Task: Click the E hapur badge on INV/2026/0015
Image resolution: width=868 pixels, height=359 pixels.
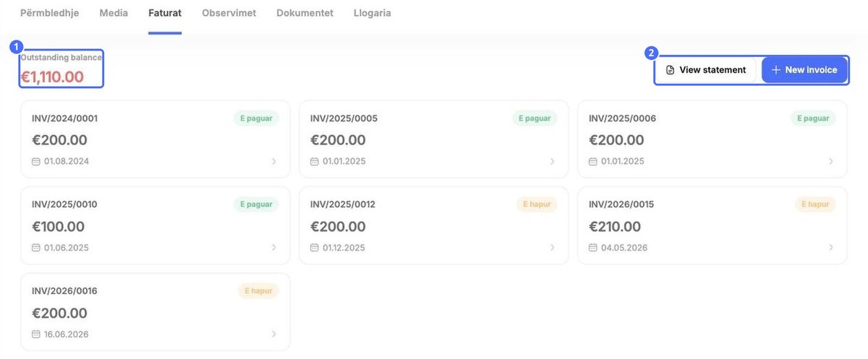Action: click(815, 204)
